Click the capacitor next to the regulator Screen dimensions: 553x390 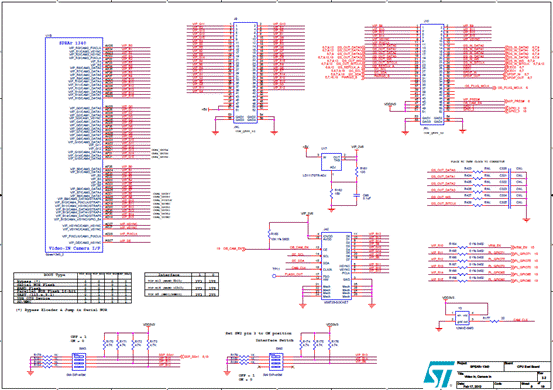pos(357,195)
